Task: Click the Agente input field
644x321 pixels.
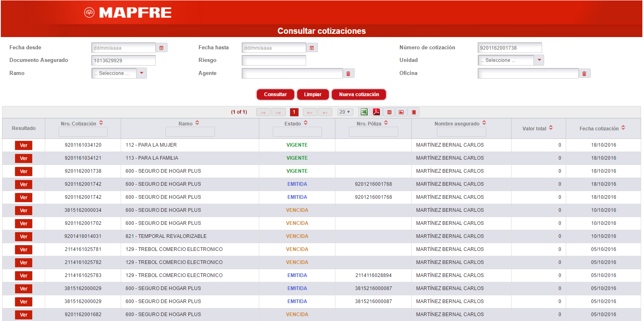Action: (292, 73)
